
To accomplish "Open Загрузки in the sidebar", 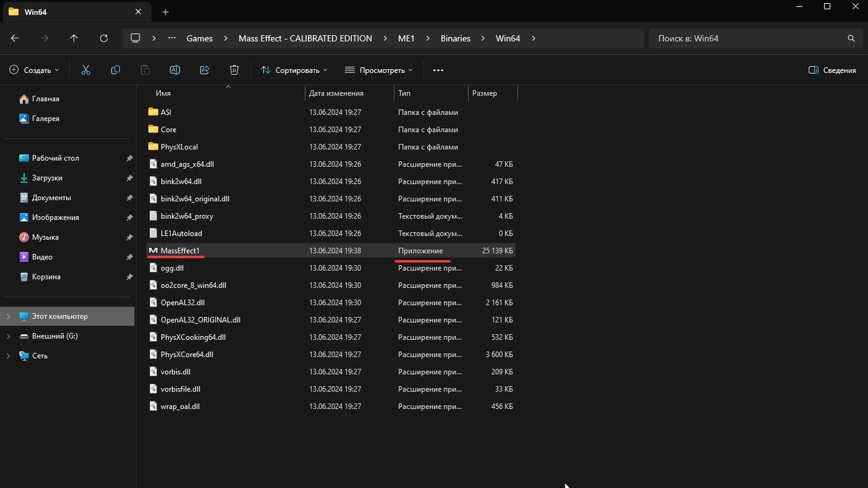I will 41,178.
